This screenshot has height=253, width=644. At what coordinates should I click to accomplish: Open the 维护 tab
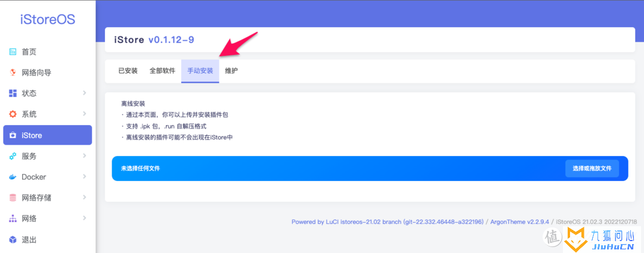(x=231, y=70)
